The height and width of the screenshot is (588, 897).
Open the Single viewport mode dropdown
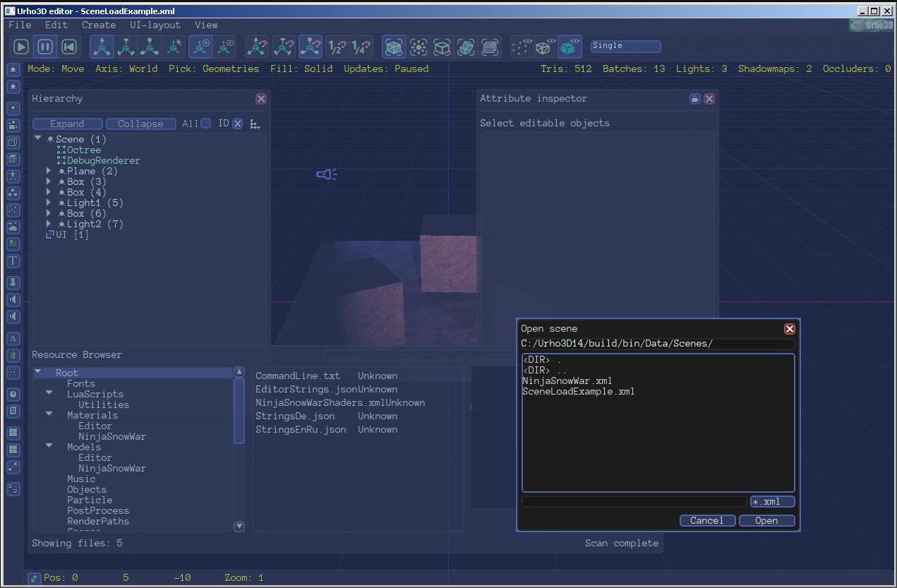(x=625, y=46)
